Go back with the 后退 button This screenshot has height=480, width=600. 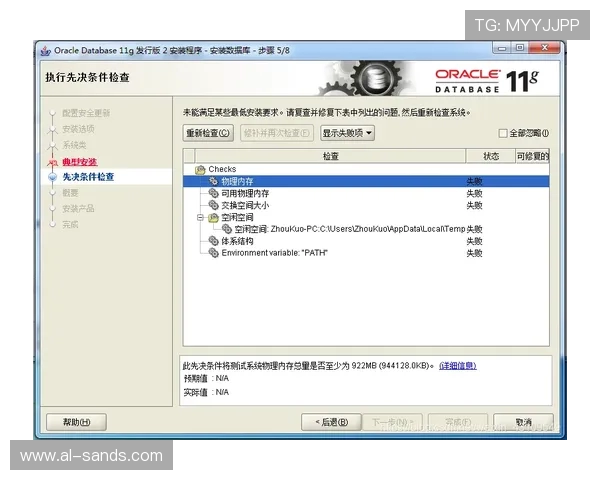[x=330, y=422]
